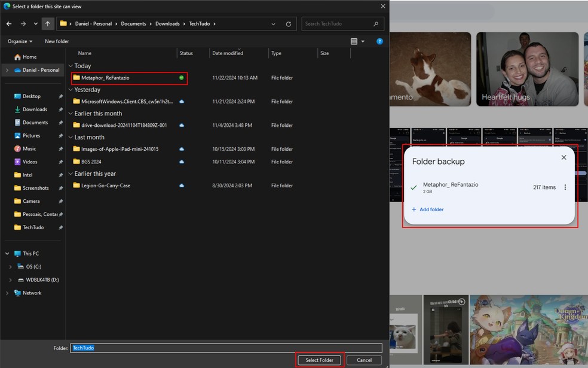This screenshot has width=588, height=368.
Task: Click Add folder in backup popup
Action: pos(428,209)
